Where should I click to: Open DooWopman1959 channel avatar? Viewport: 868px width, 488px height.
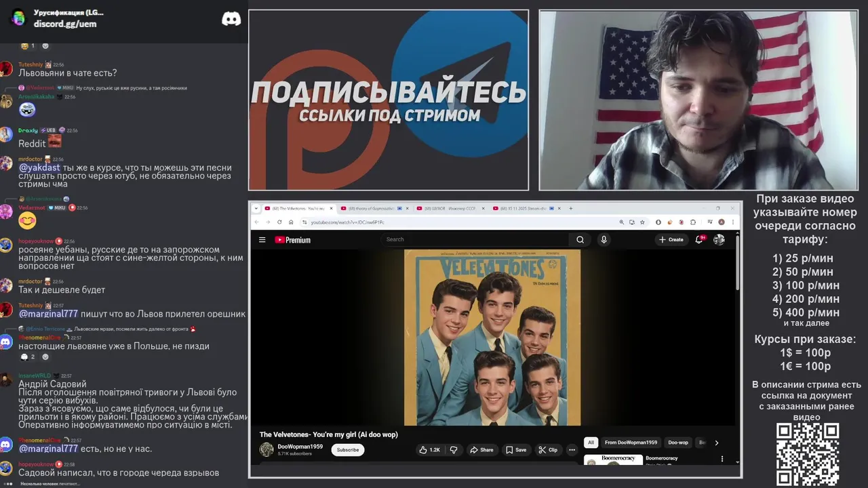click(267, 449)
